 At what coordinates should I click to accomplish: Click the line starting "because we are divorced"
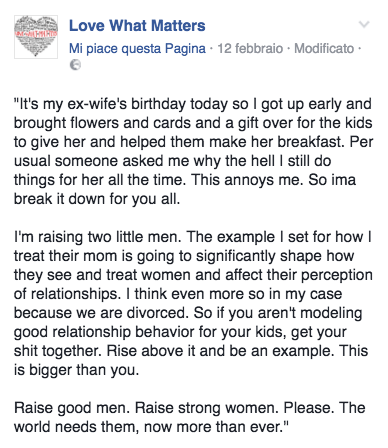pos(188,313)
